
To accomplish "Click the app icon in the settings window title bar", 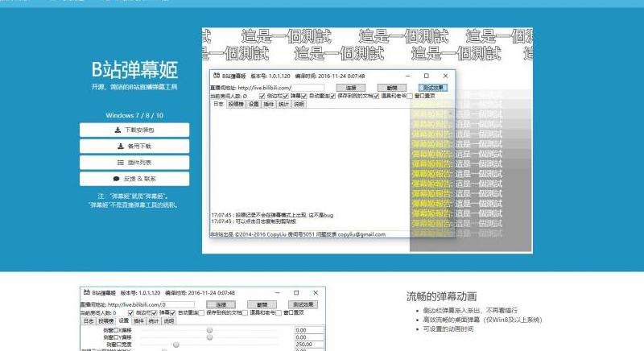I will 87,292.
